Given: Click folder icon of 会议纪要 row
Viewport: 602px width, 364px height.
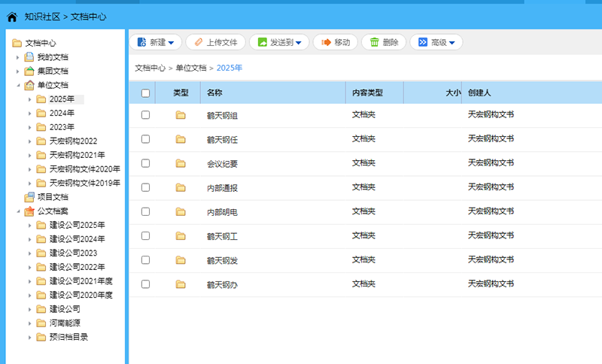Looking at the screenshot, I should tap(181, 163).
